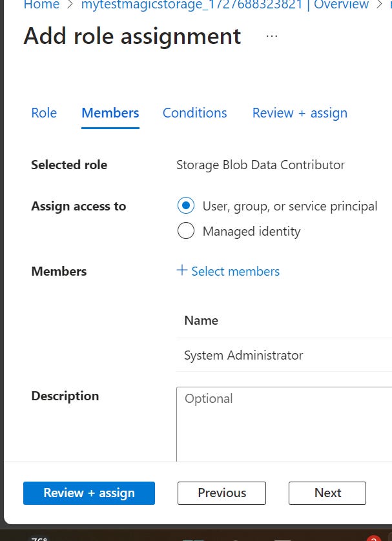The height and width of the screenshot is (541, 392).
Task: Sort by the Name column header
Action: 201,320
